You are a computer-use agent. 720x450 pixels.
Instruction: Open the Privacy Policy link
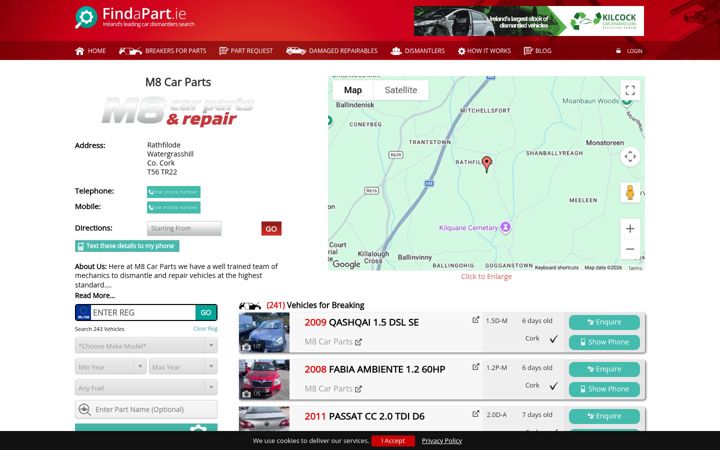pos(442,441)
